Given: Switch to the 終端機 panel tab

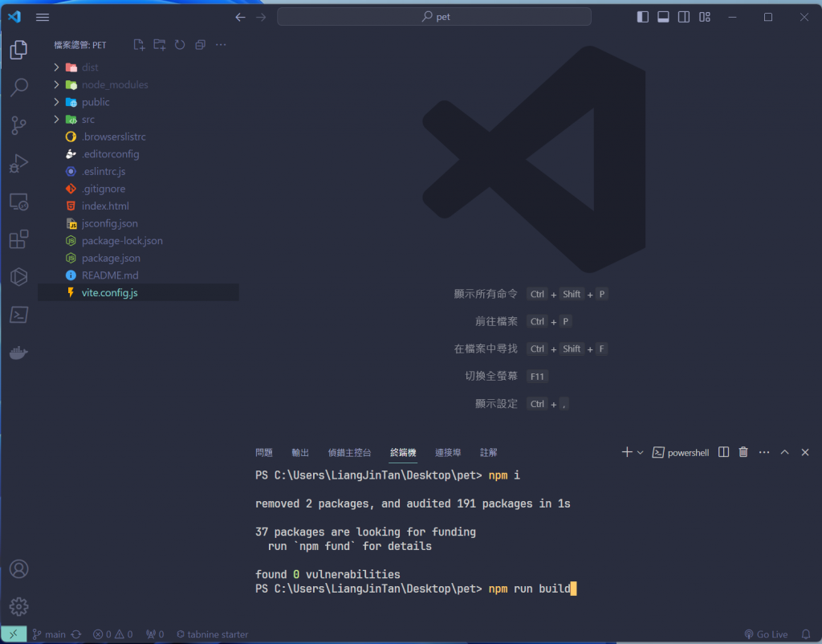Looking at the screenshot, I should pos(403,453).
